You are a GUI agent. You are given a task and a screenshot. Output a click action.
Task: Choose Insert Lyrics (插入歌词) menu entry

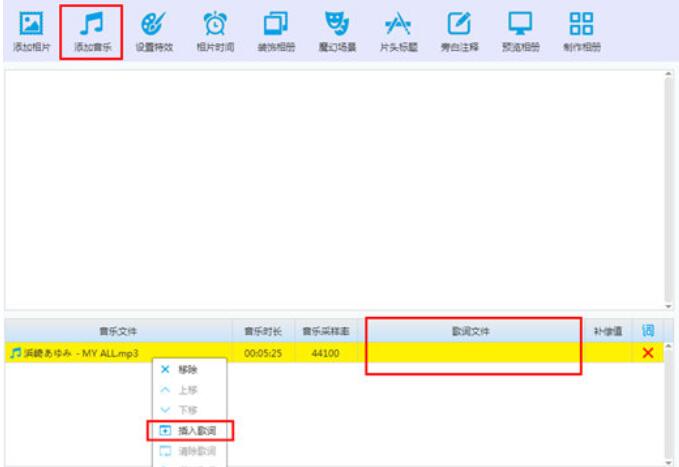click(190, 431)
